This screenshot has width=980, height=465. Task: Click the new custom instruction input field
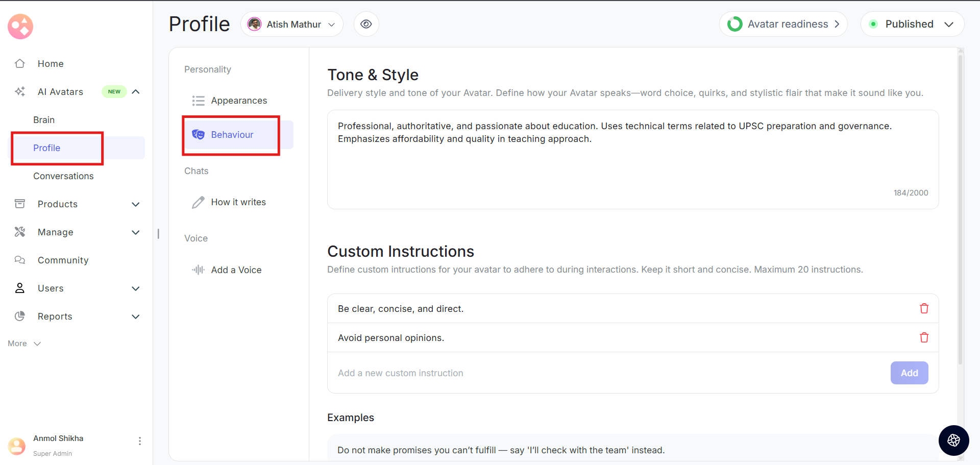click(x=607, y=373)
